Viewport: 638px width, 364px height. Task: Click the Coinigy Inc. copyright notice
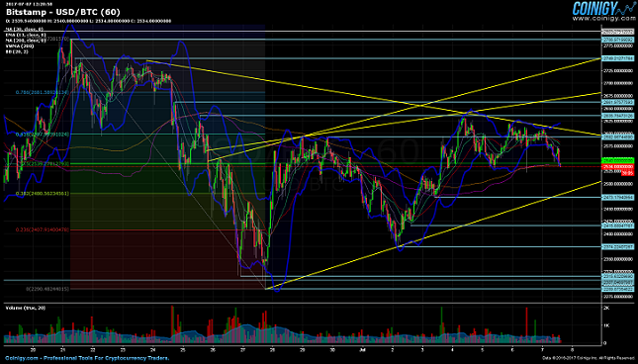pyautogui.click(x=589, y=358)
